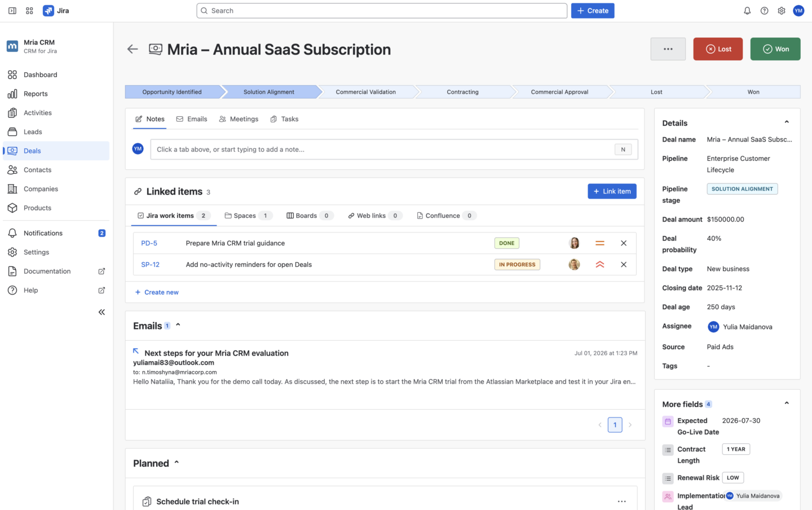Select the Confluence linked items tab

(x=447, y=216)
